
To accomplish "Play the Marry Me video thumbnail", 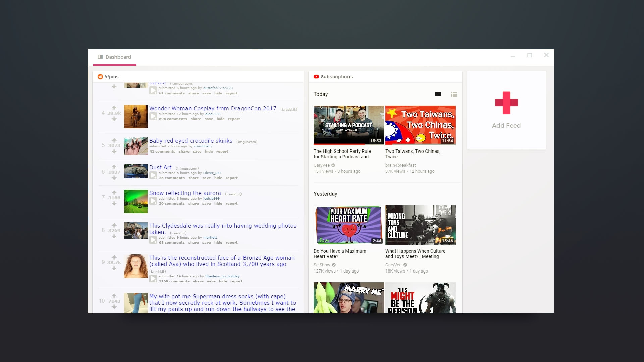I will pos(348,298).
